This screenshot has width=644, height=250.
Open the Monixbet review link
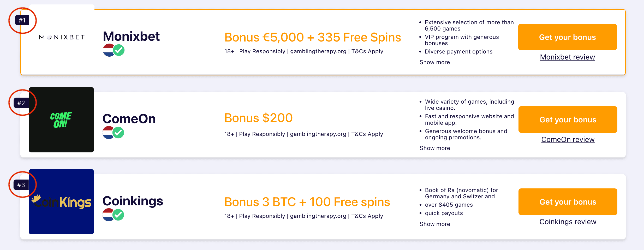tap(568, 57)
